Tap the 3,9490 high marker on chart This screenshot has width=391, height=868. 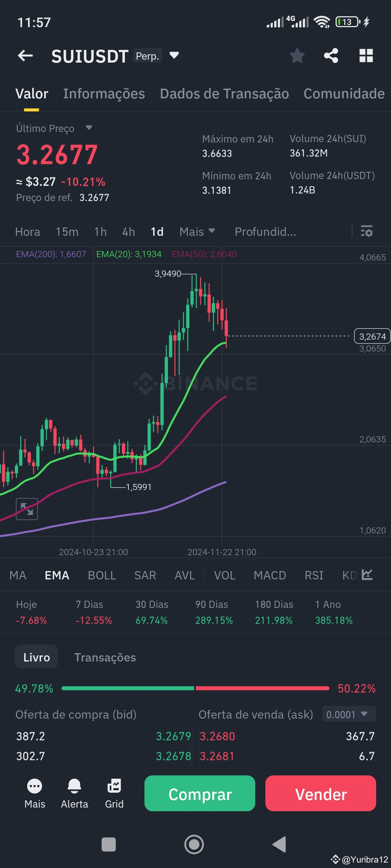(168, 274)
